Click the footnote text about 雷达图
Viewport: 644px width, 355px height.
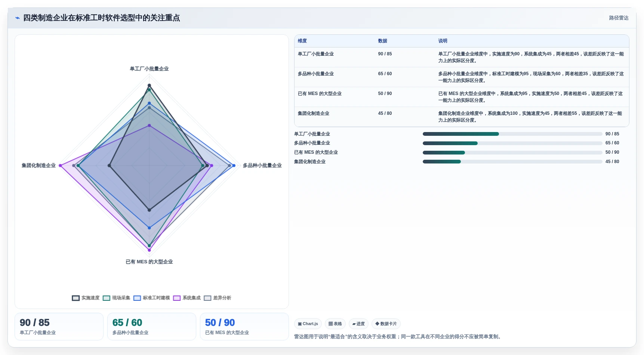pos(398,337)
